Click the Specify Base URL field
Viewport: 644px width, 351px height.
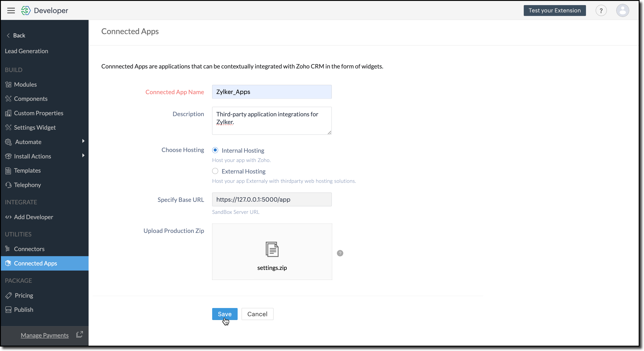click(272, 199)
